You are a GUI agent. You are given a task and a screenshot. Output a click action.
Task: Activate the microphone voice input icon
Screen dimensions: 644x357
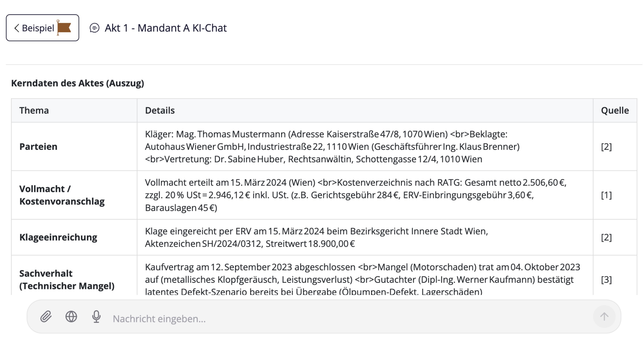tap(96, 316)
